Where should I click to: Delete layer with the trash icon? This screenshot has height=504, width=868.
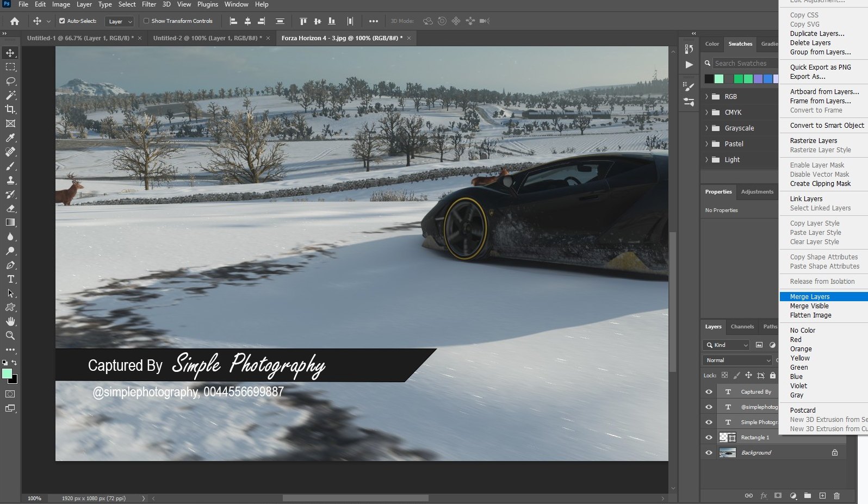click(x=836, y=495)
